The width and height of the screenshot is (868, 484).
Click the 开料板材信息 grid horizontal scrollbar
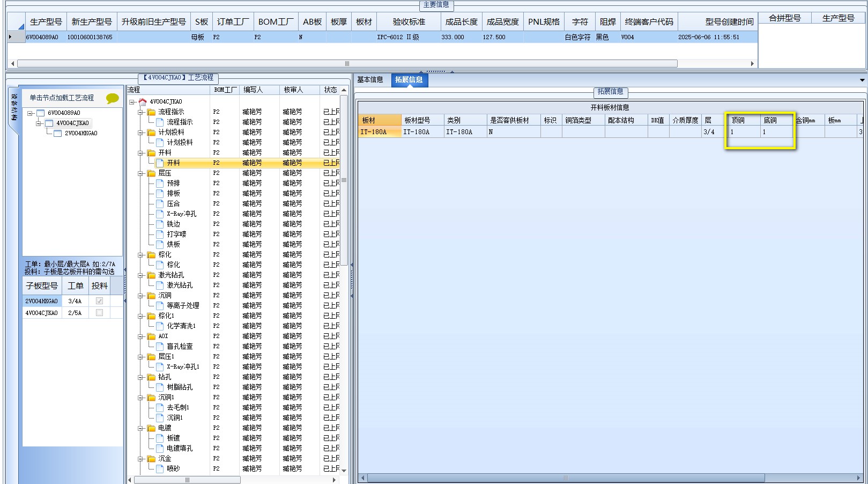point(565,478)
